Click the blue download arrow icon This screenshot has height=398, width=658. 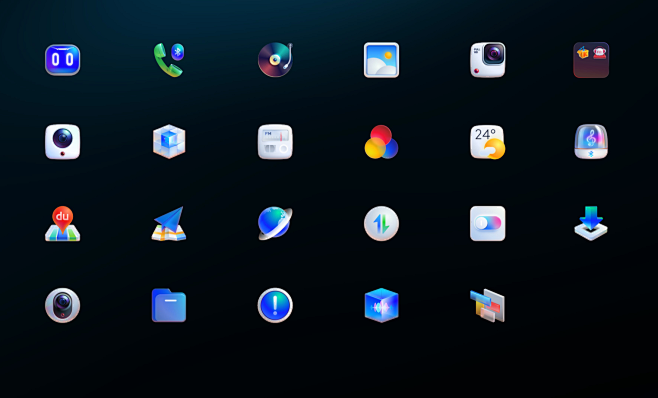click(x=591, y=223)
